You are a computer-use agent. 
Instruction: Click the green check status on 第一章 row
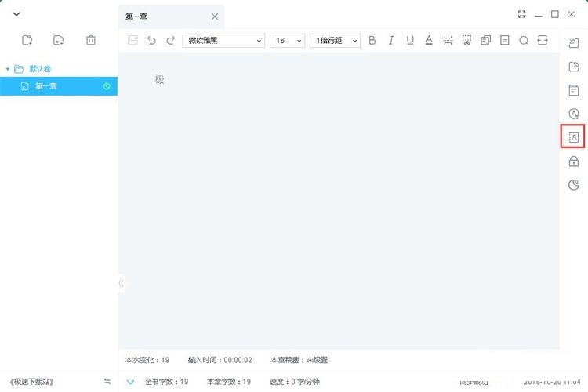pos(107,86)
